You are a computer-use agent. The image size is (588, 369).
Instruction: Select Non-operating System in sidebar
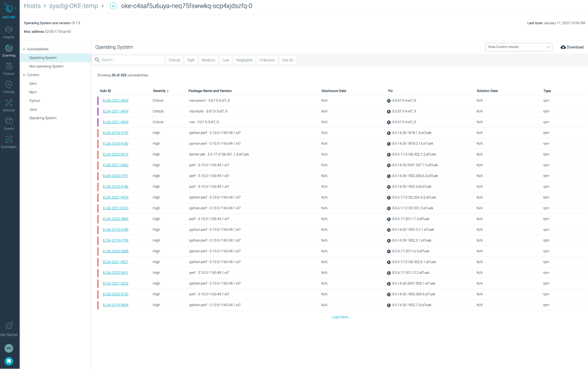46,66
